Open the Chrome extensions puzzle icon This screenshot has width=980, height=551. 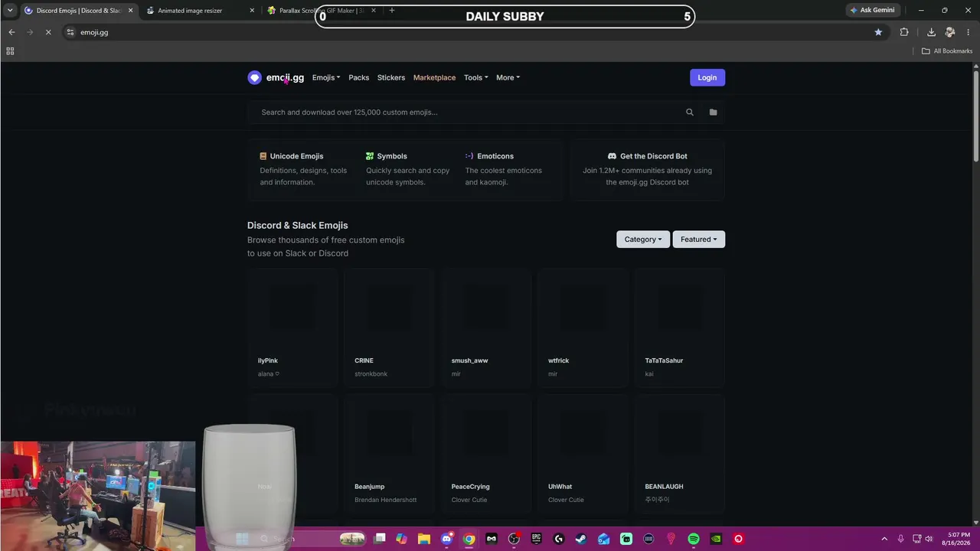tap(904, 32)
